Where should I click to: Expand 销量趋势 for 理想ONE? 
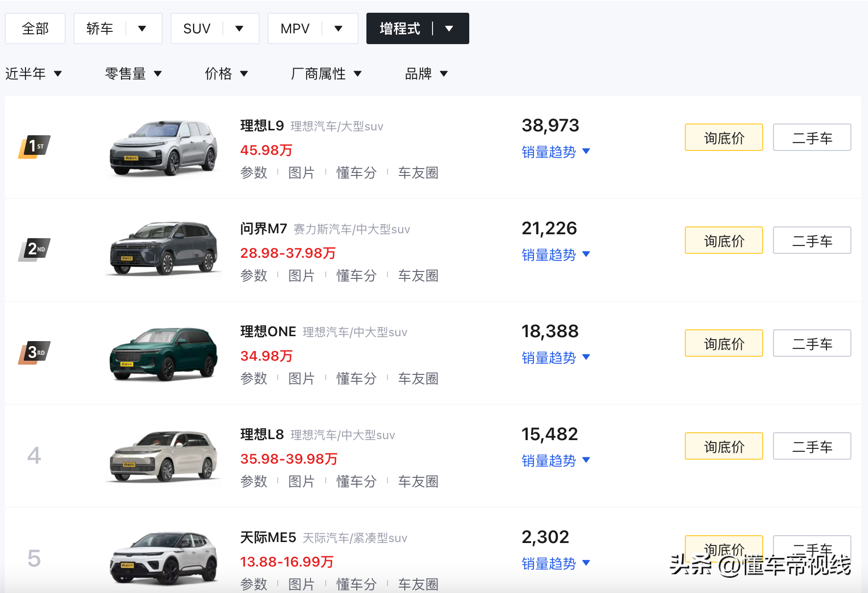[556, 358]
